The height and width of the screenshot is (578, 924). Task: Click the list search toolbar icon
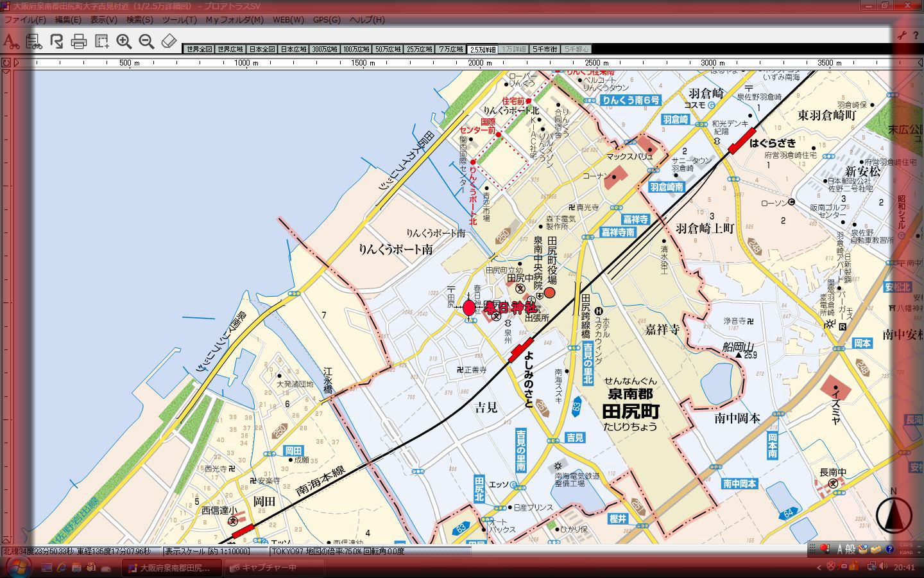coord(33,42)
